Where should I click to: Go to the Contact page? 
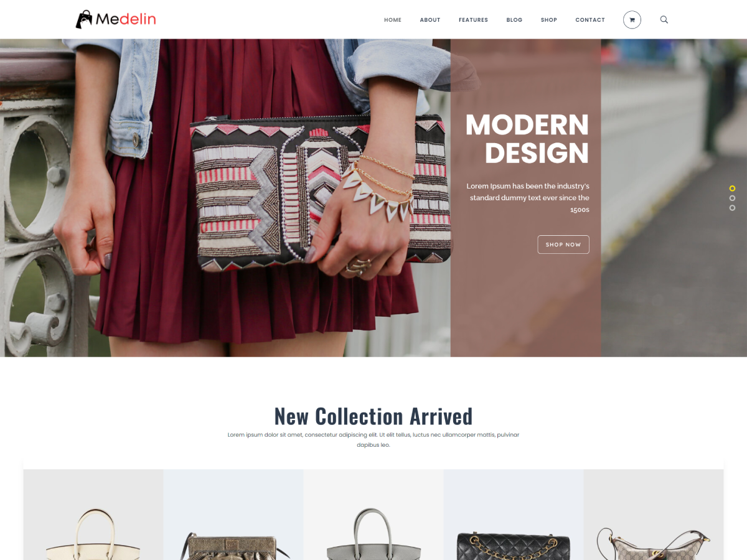tap(590, 20)
